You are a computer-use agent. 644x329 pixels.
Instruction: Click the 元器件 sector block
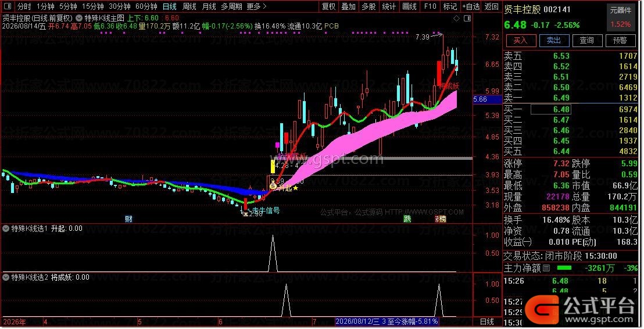[x=621, y=10]
